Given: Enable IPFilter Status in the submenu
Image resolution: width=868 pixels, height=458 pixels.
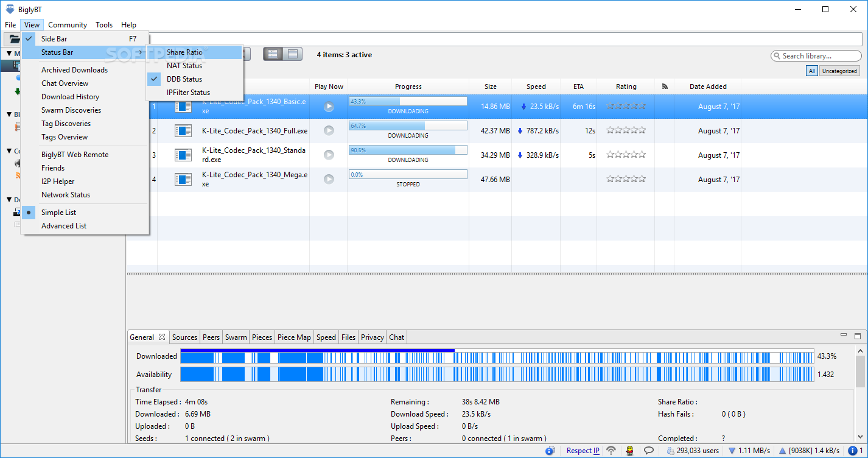Looking at the screenshot, I should click(194, 93).
